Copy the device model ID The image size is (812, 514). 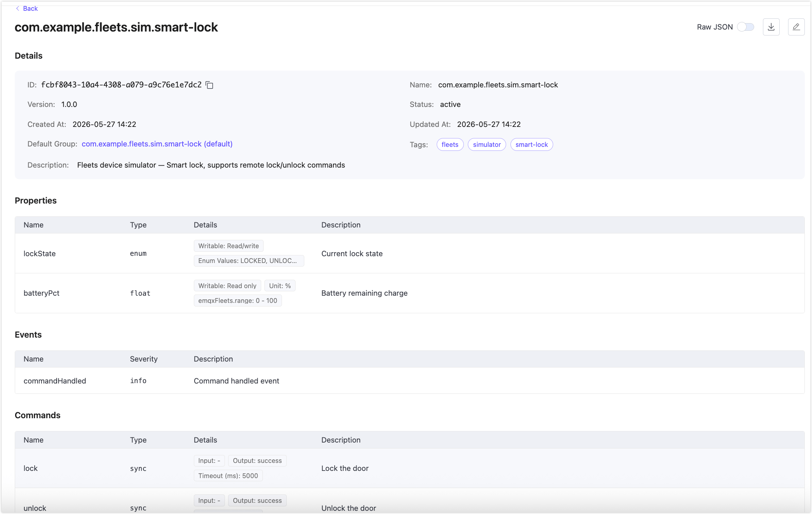[209, 85]
